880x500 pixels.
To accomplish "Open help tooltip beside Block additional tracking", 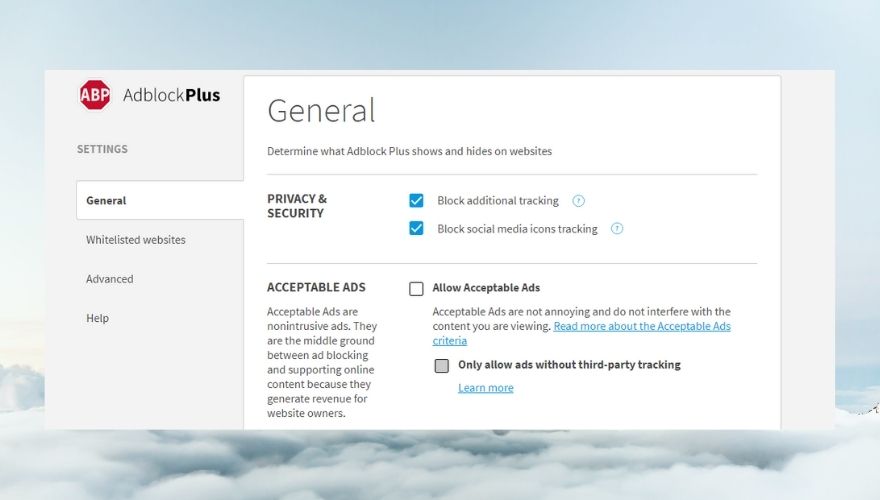I will (578, 201).
